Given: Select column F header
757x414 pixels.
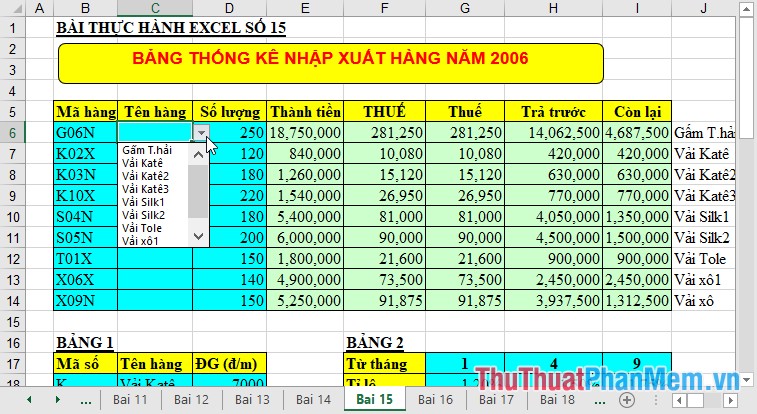Looking at the screenshot, I should (x=384, y=8).
